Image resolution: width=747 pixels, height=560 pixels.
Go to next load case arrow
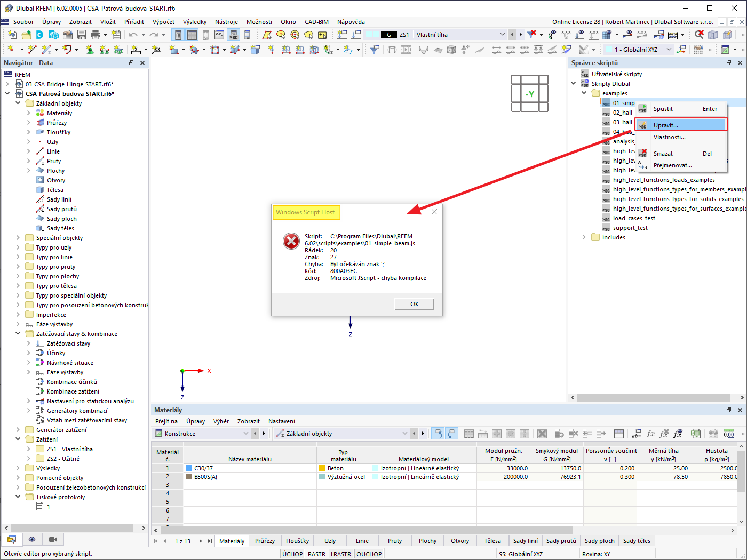(520, 35)
